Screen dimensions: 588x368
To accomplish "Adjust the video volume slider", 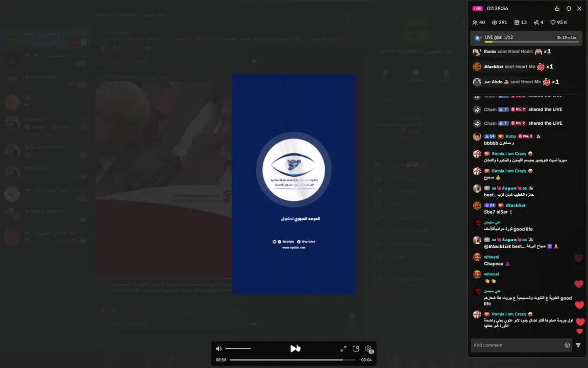I will (238, 349).
